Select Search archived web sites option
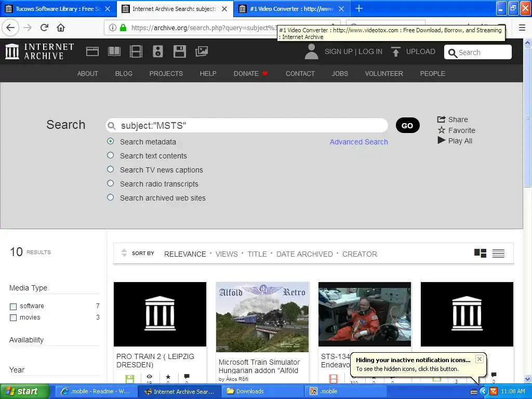532x399 pixels. click(110, 197)
